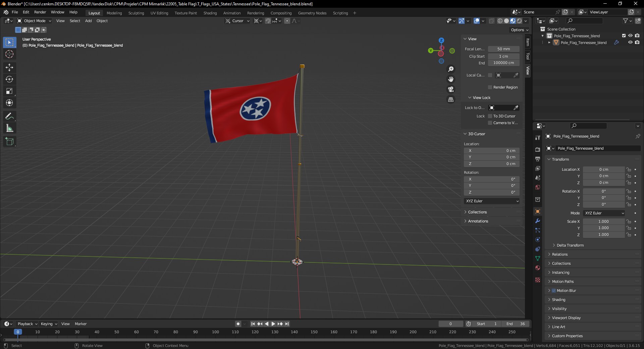Viewport: 644px width, 349px height.
Task: Click the viewport zoom magnifier icon
Action: [451, 69]
